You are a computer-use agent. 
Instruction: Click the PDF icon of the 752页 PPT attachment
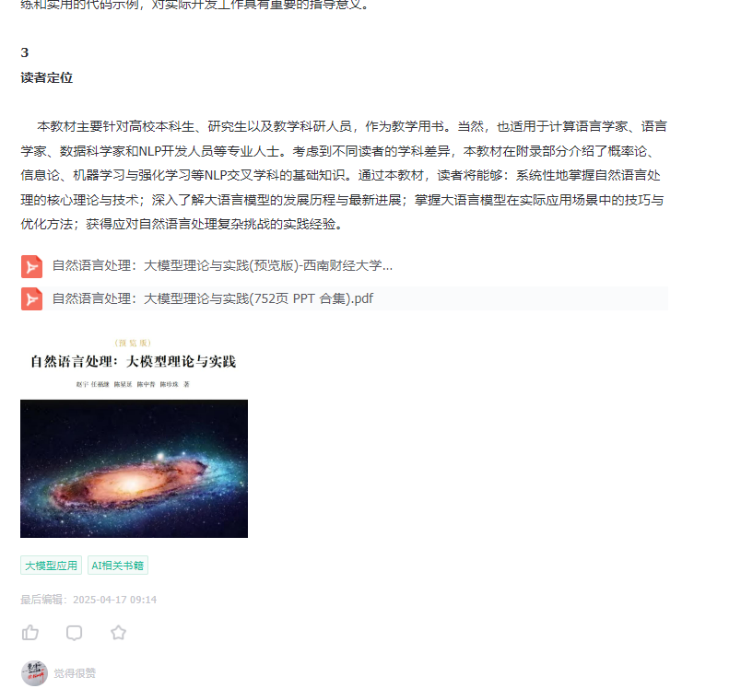[x=31, y=299]
